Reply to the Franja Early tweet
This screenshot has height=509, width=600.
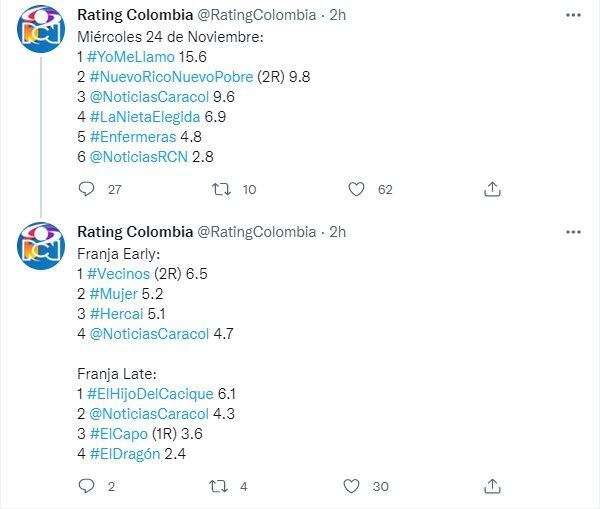click(x=87, y=486)
